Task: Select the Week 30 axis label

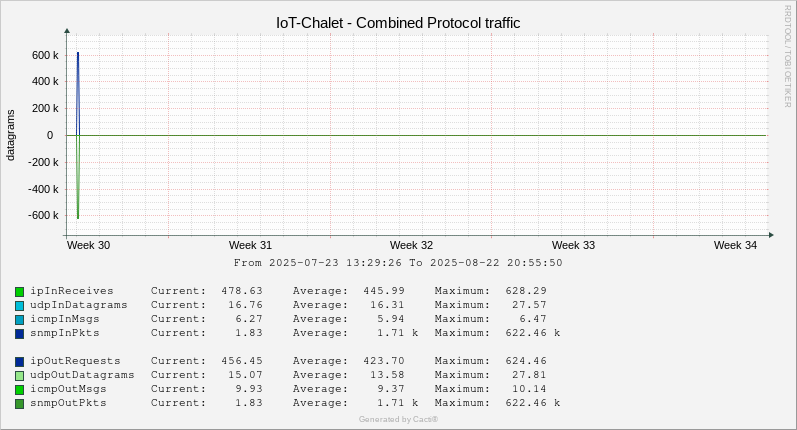Action: pos(88,245)
